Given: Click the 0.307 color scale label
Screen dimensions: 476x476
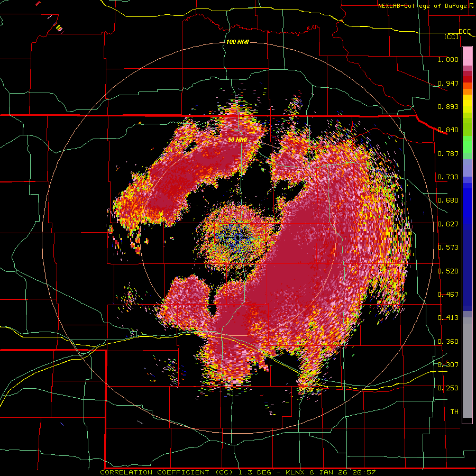Looking at the screenshot, I should tap(448, 365).
